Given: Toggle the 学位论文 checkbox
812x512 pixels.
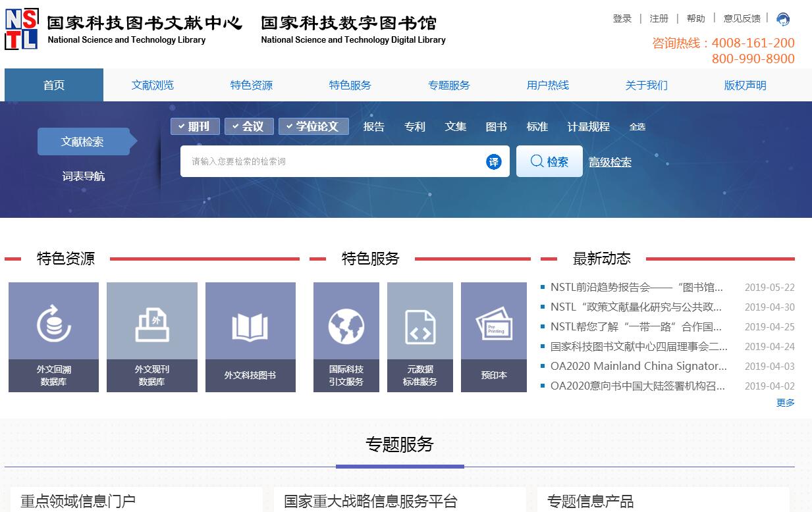Looking at the screenshot, I should (313, 126).
